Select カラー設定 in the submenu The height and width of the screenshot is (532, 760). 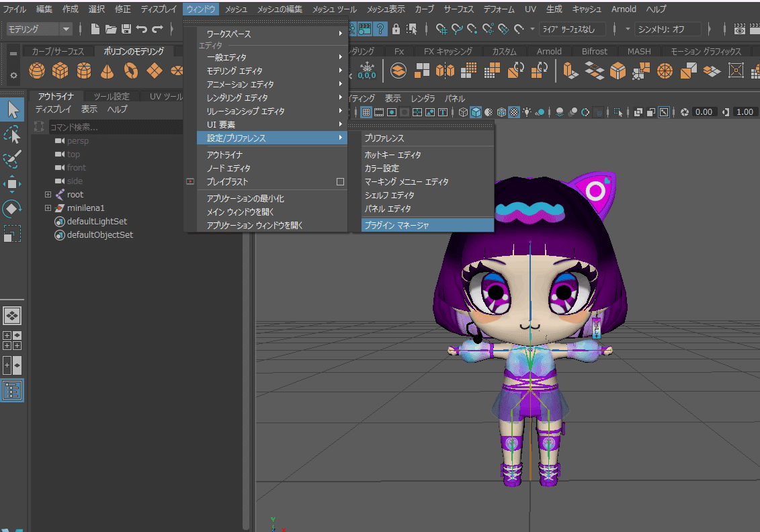point(427,168)
